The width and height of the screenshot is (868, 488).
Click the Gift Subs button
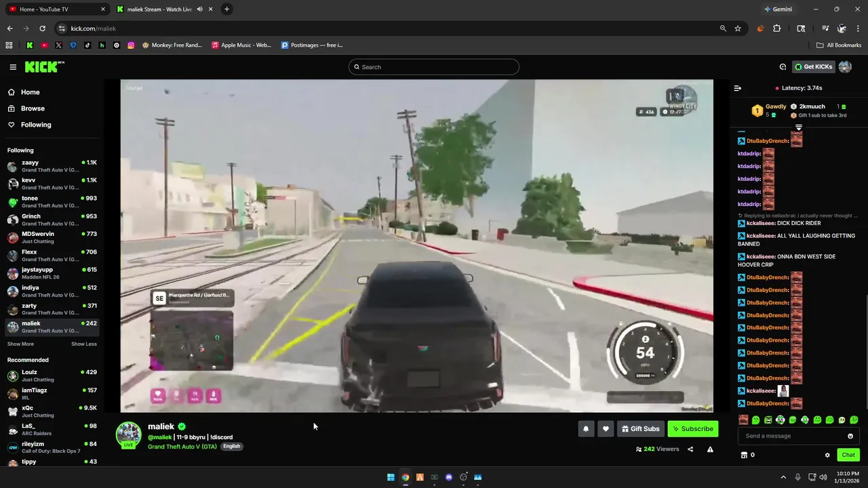click(x=640, y=429)
